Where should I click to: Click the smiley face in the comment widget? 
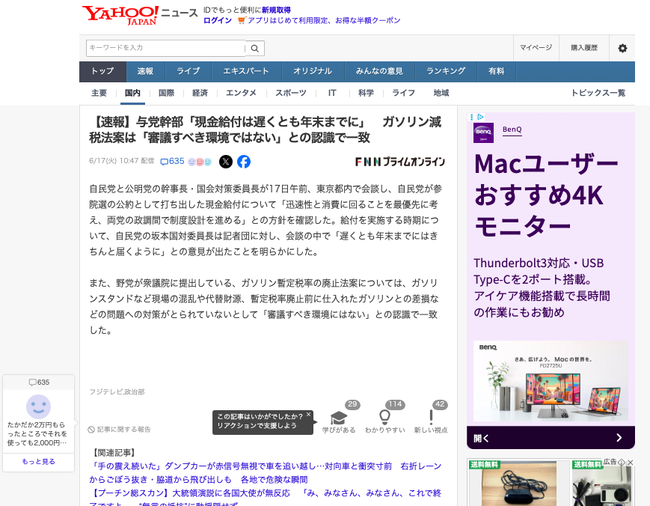[39, 407]
